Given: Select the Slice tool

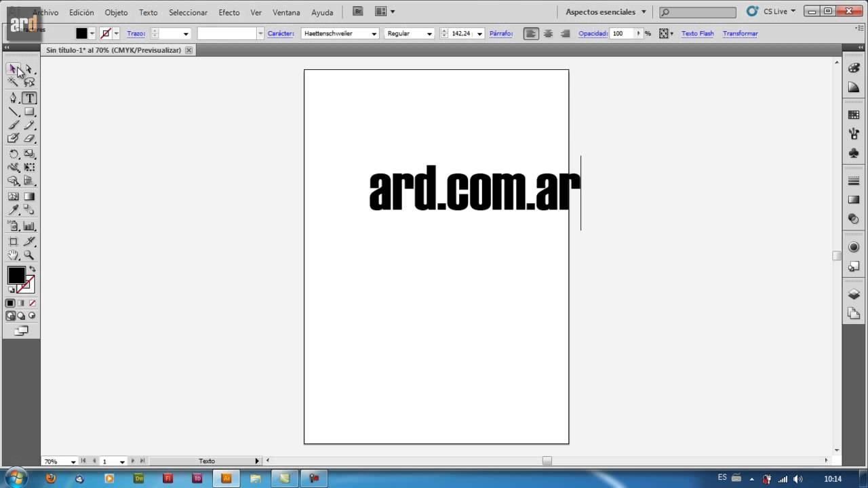Looking at the screenshot, I should pos(29,241).
